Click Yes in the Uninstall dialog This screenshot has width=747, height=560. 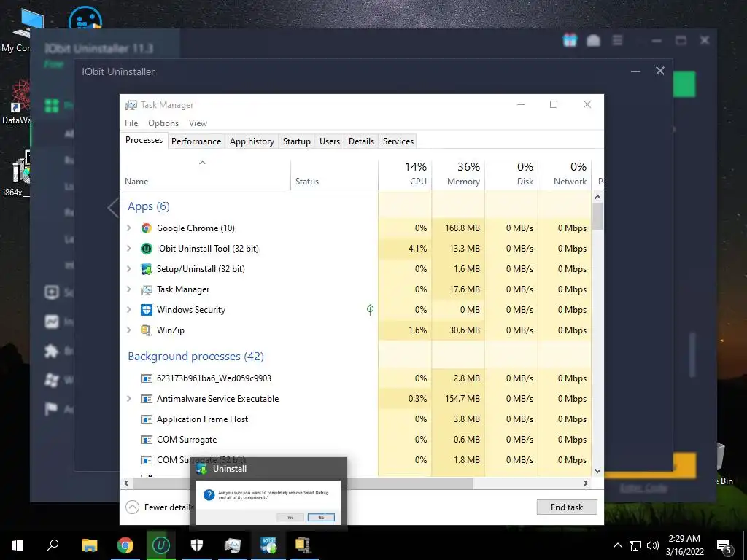tap(290, 518)
